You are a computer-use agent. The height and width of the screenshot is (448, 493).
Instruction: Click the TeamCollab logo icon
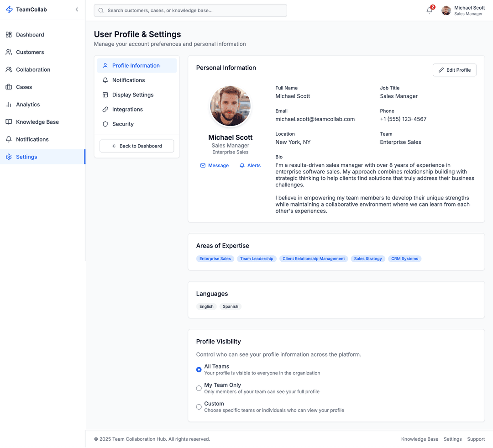(x=9, y=9)
